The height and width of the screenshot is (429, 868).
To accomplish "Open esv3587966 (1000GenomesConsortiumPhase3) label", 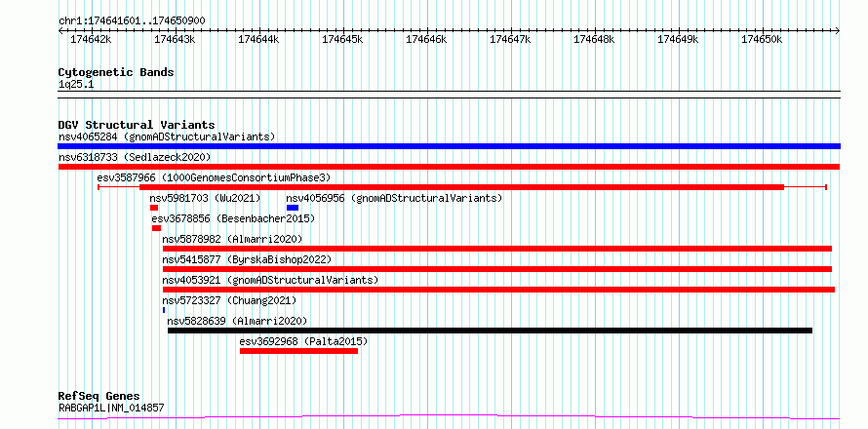I will pos(214,177).
